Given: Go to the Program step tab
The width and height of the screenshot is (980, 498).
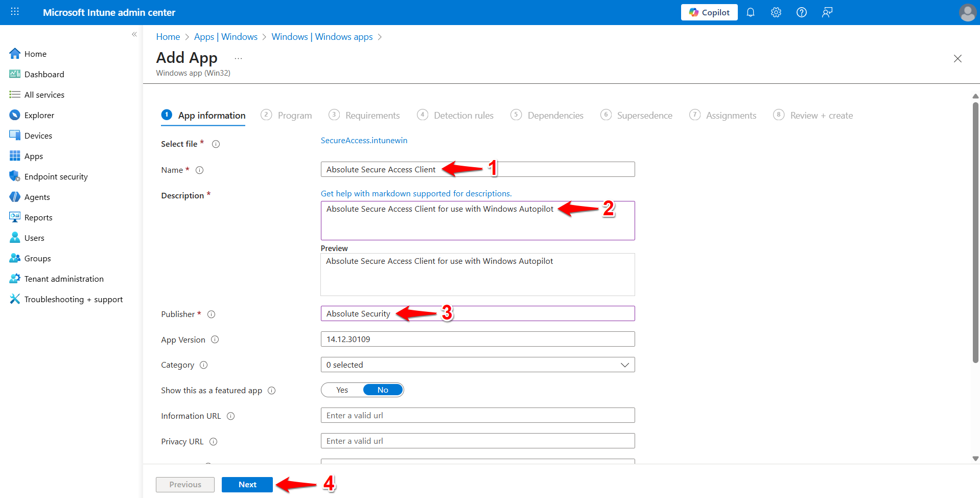Looking at the screenshot, I should (286, 115).
